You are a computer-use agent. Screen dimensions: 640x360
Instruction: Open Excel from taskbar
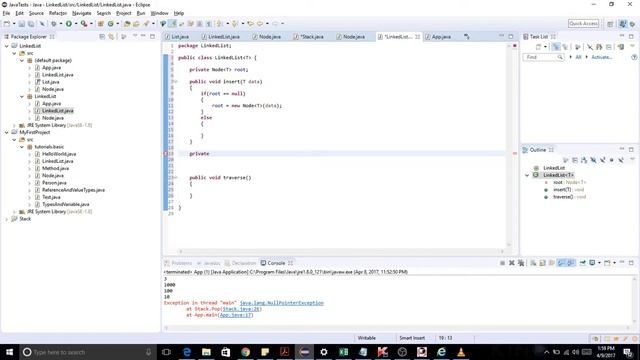[x=343, y=352]
